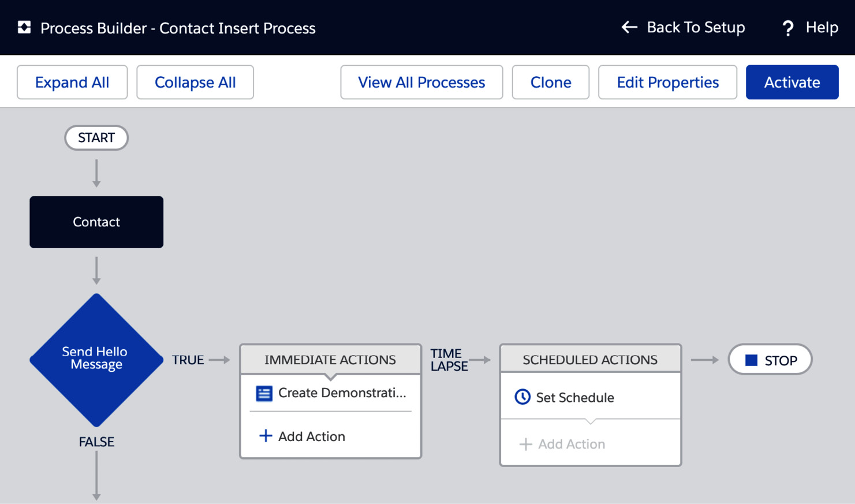Select the STOP node
The height and width of the screenshot is (504, 855).
tap(770, 360)
